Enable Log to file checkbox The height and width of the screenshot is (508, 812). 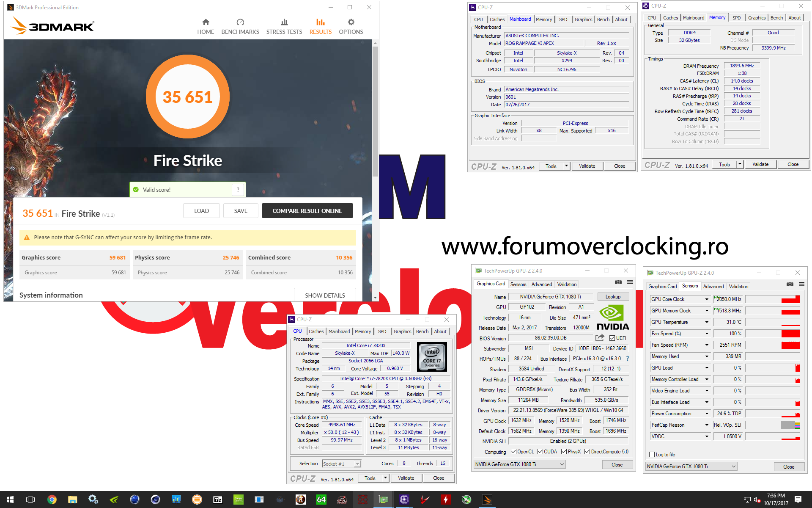pyautogui.click(x=652, y=455)
